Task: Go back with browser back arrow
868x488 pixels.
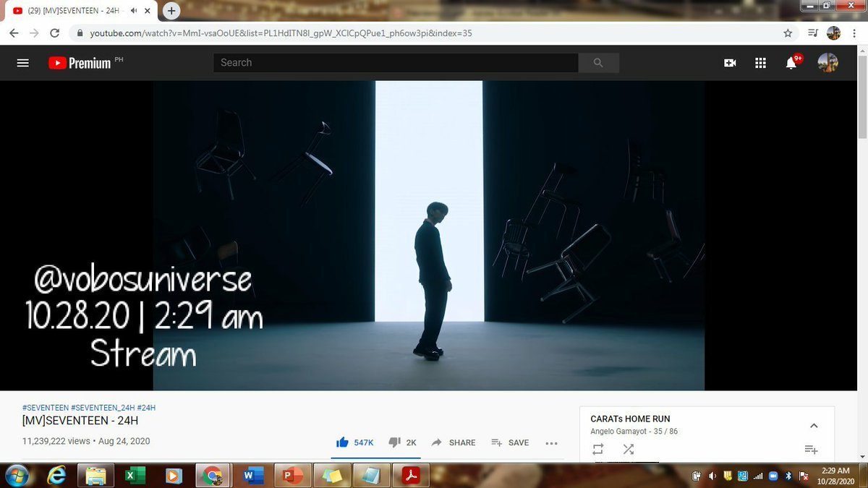Action: (14, 33)
